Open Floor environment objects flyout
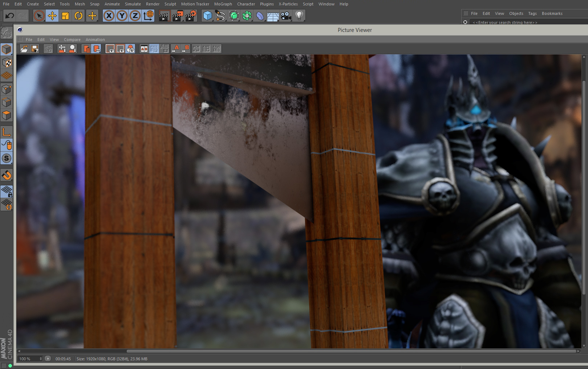The height and width of the screenshot is (369, 588). [x=273, y=16]
